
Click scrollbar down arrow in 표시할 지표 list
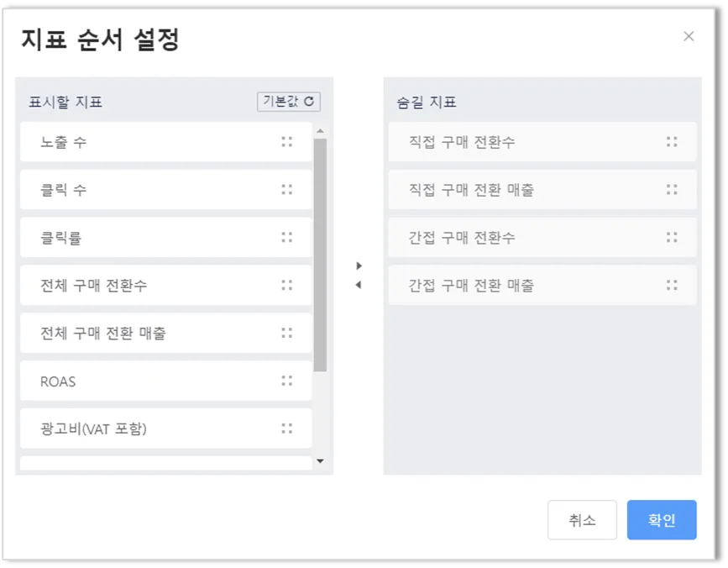[x=320, y=461]
